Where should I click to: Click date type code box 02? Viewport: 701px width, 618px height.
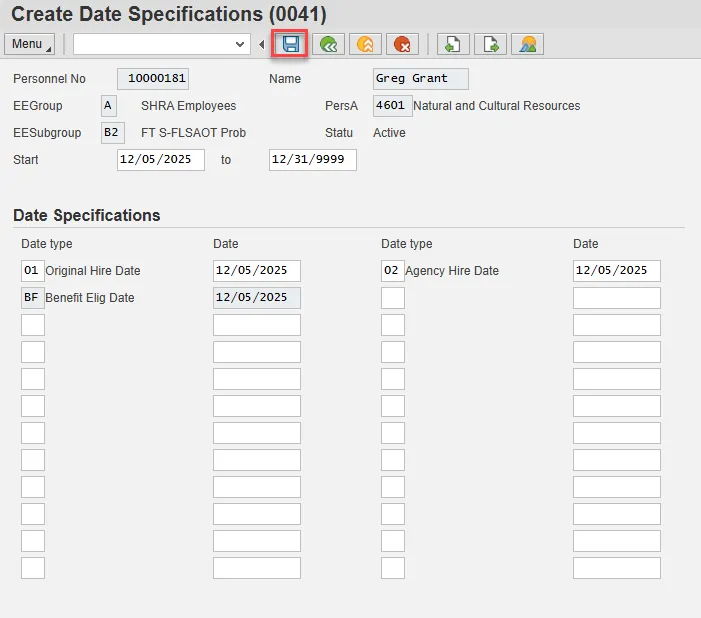(x=392, y=271)
